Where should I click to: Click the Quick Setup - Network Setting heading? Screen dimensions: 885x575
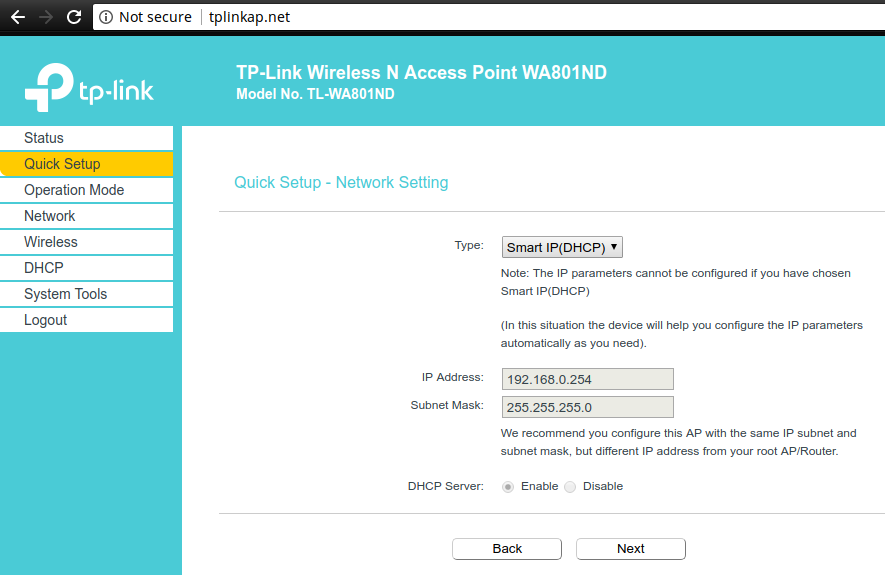pos(341,182)
